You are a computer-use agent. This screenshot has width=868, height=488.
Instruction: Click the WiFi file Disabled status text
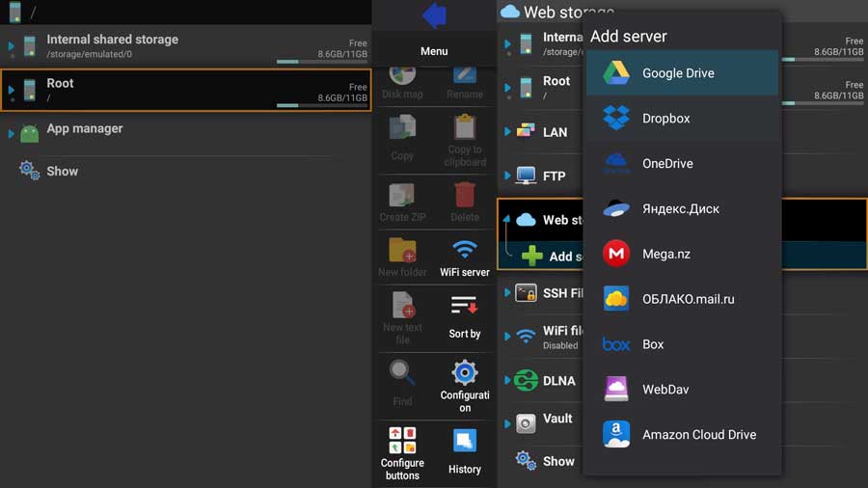(560, 345)
